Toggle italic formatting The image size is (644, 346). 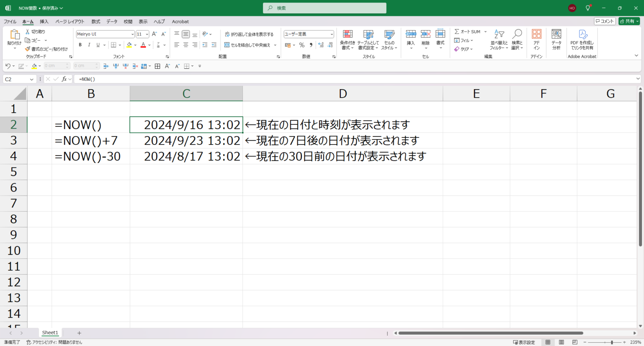click(89, 45)
